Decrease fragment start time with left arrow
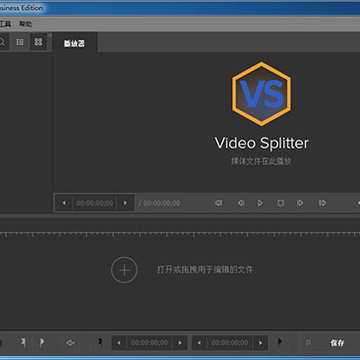Image resolution: width=360 pixels, height=360 pixels. tap(119, 343)
